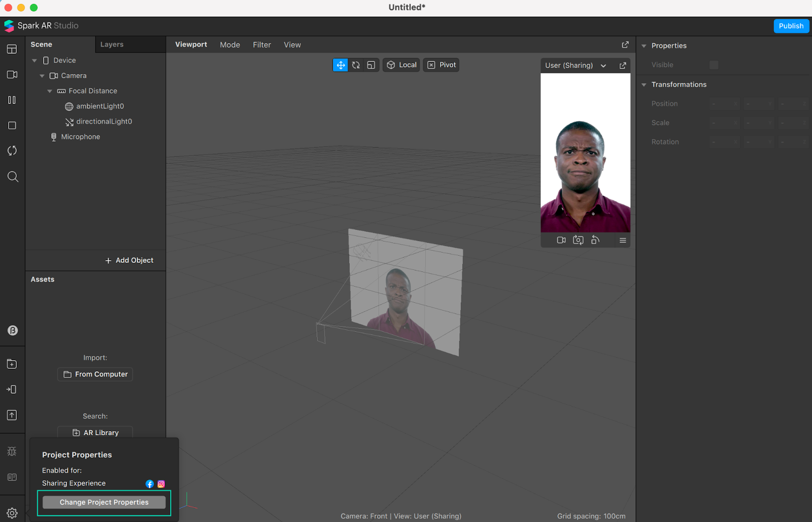812x522 pixels.
Task: Click the simulator camera capture icon
Action: click(x=578, y=240)
